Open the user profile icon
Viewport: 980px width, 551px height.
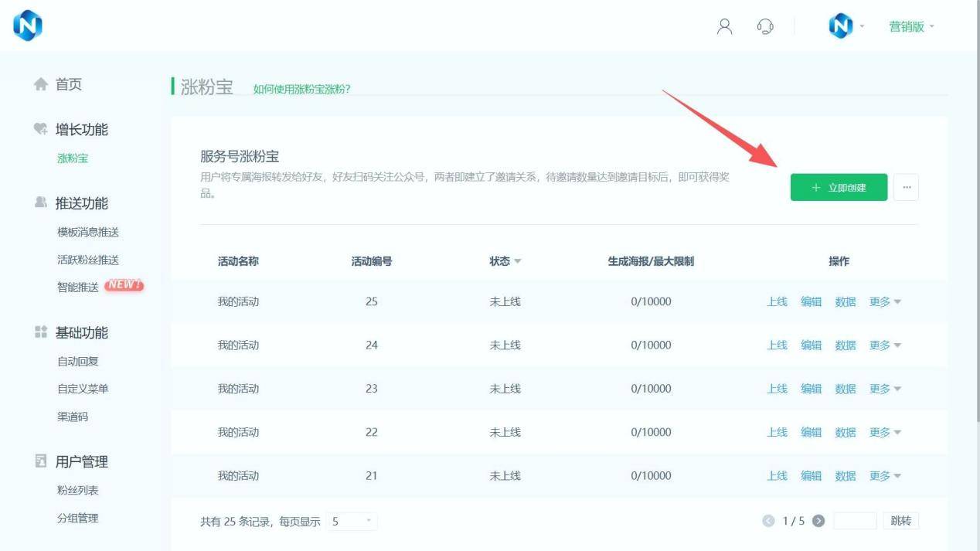click(724, 26)
